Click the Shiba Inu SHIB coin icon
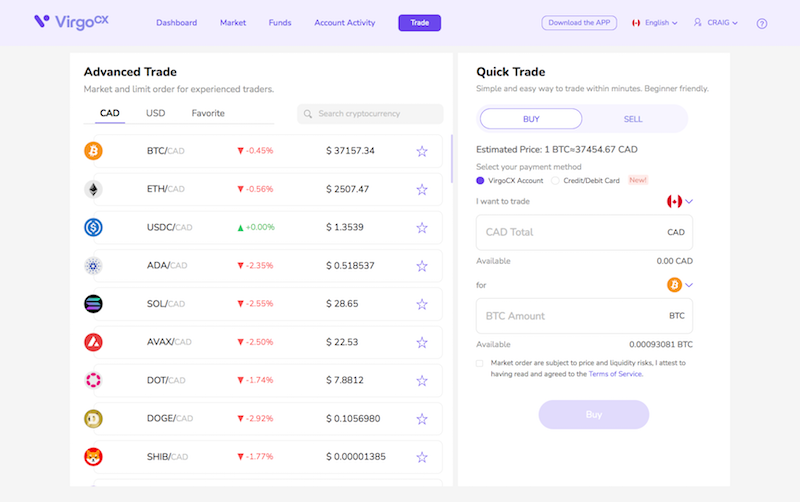800x502 pixels. coord(93,457)
